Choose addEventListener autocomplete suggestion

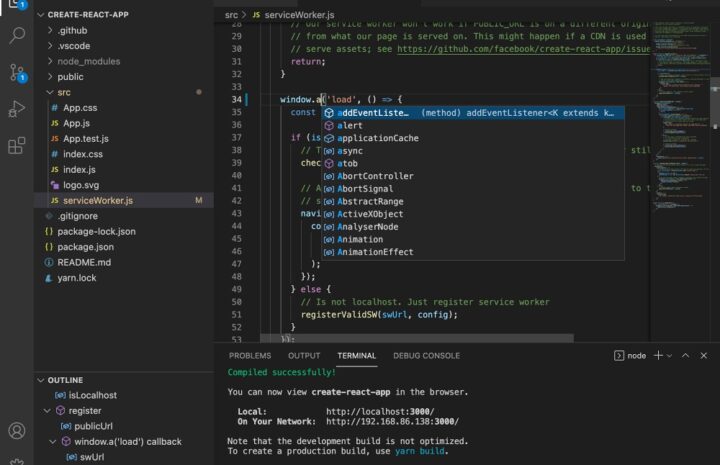coord(472,113)
